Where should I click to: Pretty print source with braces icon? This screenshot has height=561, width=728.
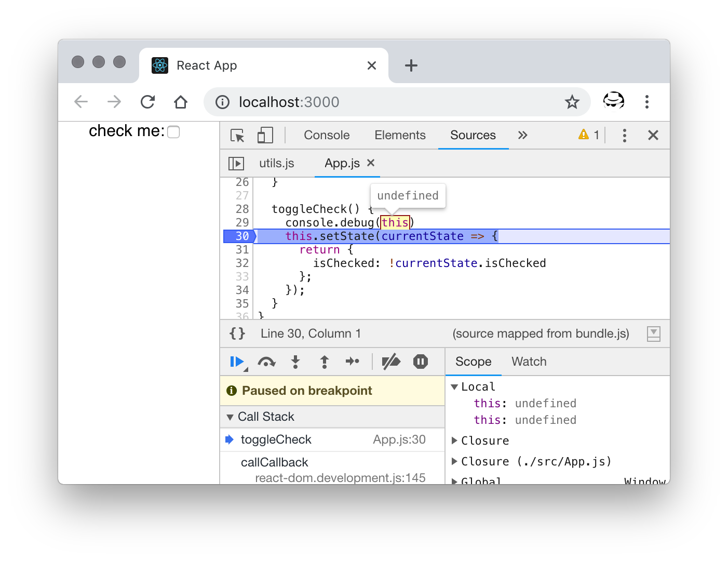[237, 333]
